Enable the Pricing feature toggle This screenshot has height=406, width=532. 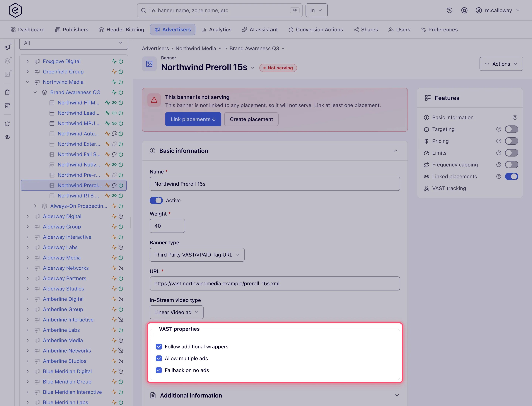[511, 141]
